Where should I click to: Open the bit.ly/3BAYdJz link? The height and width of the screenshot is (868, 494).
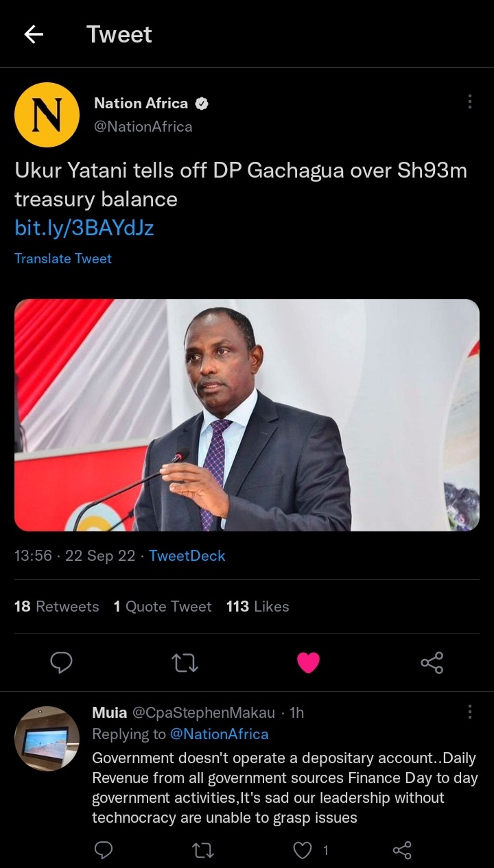click(84, 228)
